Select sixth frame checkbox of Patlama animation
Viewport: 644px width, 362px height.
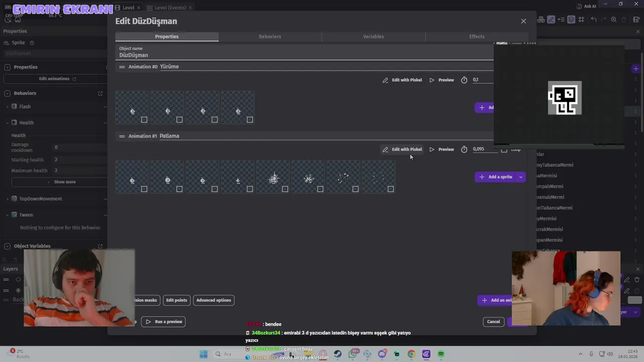320,189
